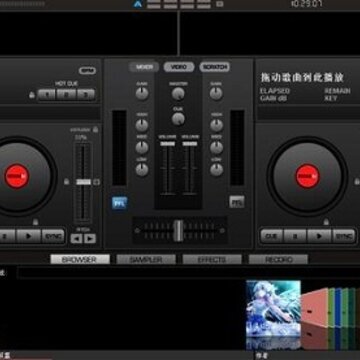This screenshot has width=360, height=360.
Task: Open the EFFECTS tab
Action: pyautogui.click(x=212, y=259)
